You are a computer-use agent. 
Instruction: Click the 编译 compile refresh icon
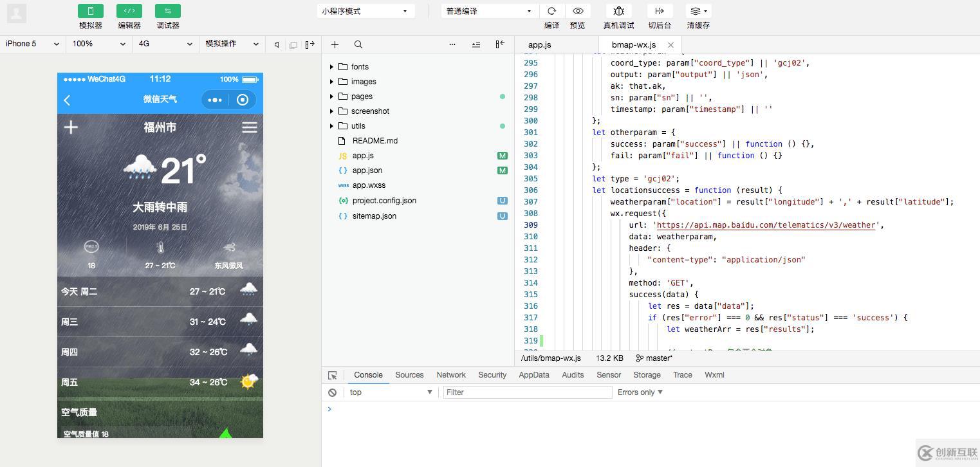pyautogui.click(x=551, y=11)
